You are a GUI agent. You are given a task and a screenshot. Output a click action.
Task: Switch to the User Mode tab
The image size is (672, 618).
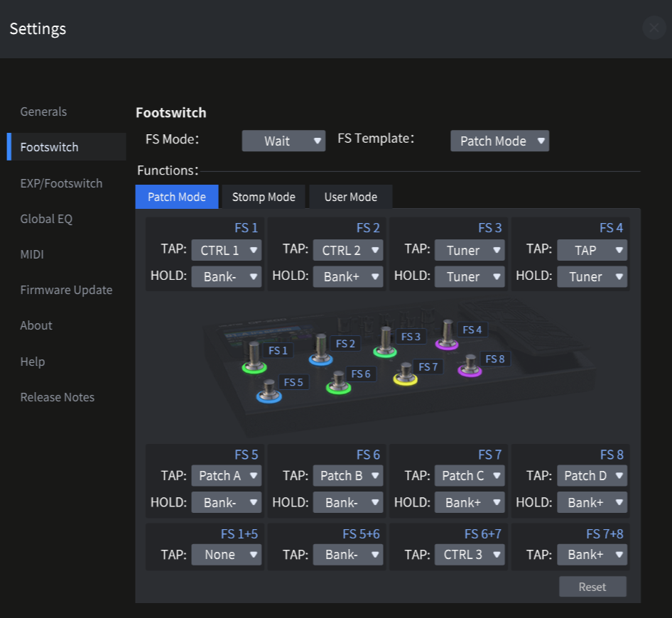tap(350, 197)
